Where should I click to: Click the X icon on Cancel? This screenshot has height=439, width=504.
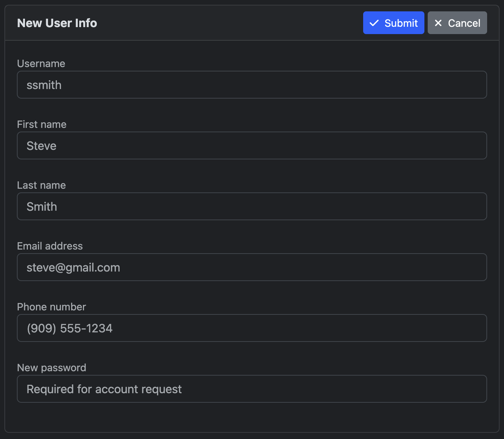tap(438, 23)
